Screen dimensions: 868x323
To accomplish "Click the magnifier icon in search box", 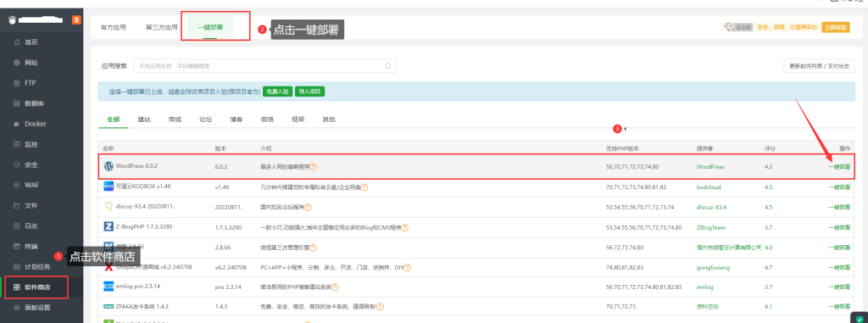I will click(388, 66).
